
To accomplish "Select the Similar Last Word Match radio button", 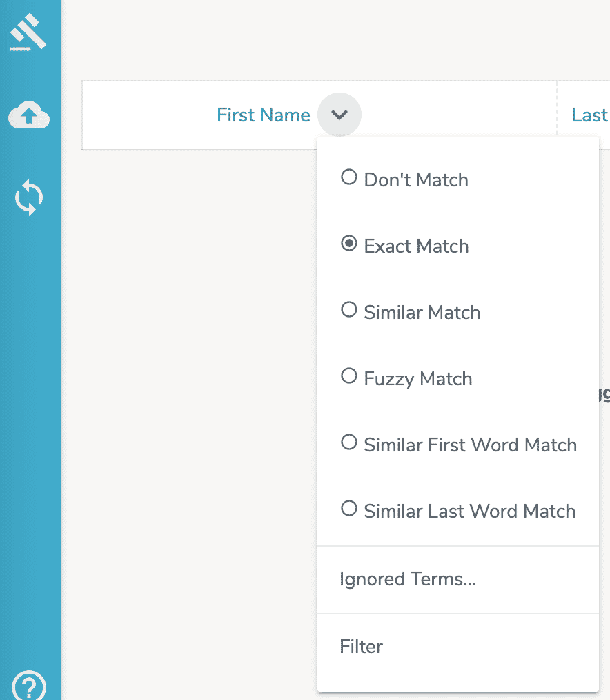I will point(349,508).
